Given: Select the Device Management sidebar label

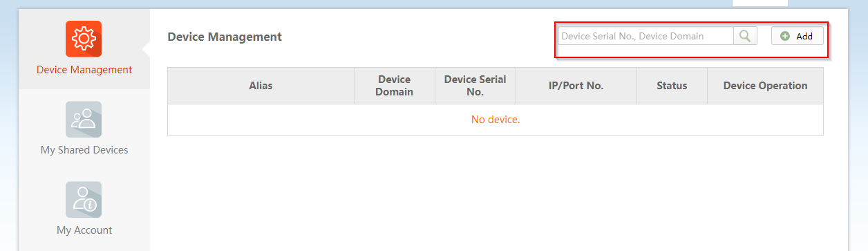Looking at the screenshot, I should coord(84,70).
